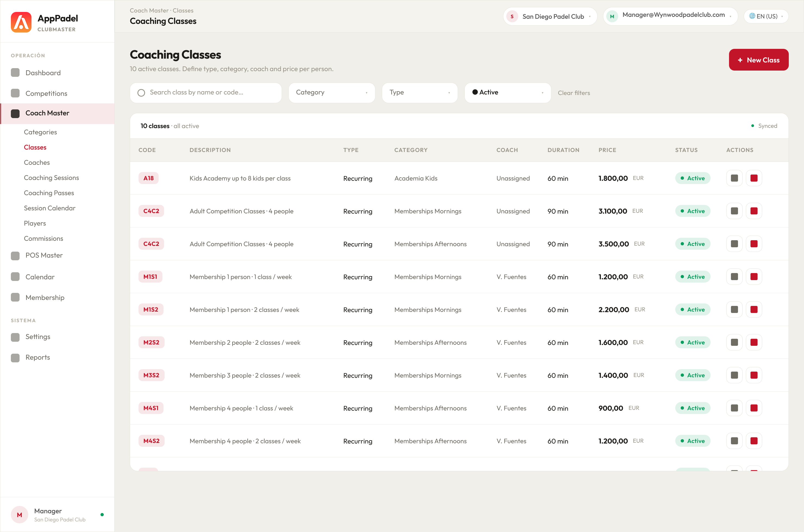Delete the M3S2 class row
This screenshot has height=532, width=804.
click(754, 375)
